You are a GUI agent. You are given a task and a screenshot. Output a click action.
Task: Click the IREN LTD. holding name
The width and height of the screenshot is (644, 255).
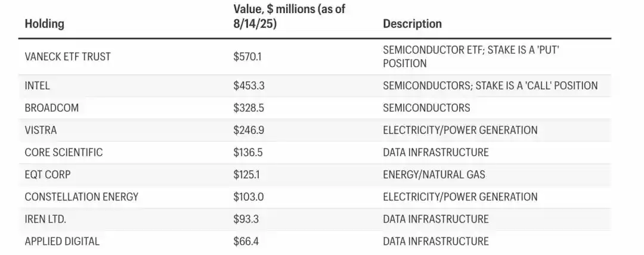point(45,219)
